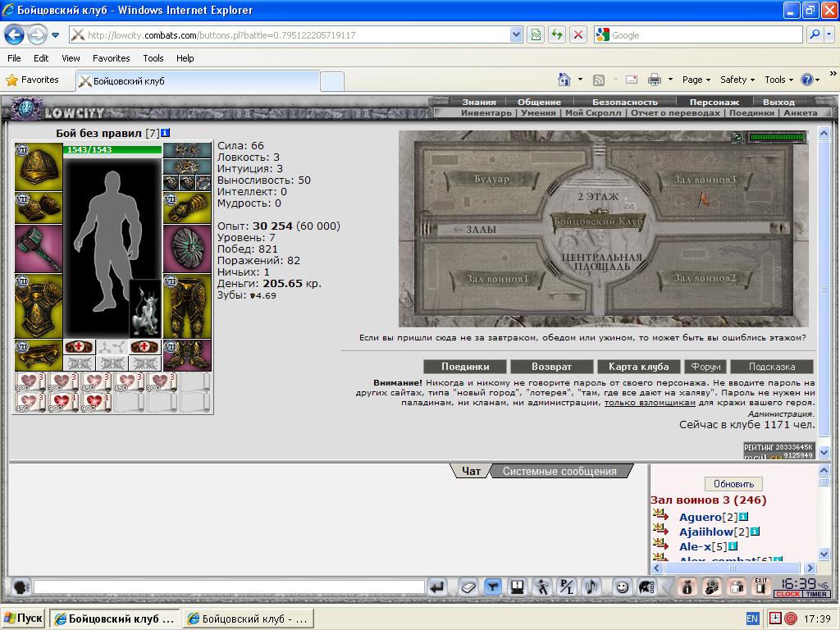Open the smiley emoticons icon
Image resolution: width=840 pixels, height=630 pixels.
(622, 587)
